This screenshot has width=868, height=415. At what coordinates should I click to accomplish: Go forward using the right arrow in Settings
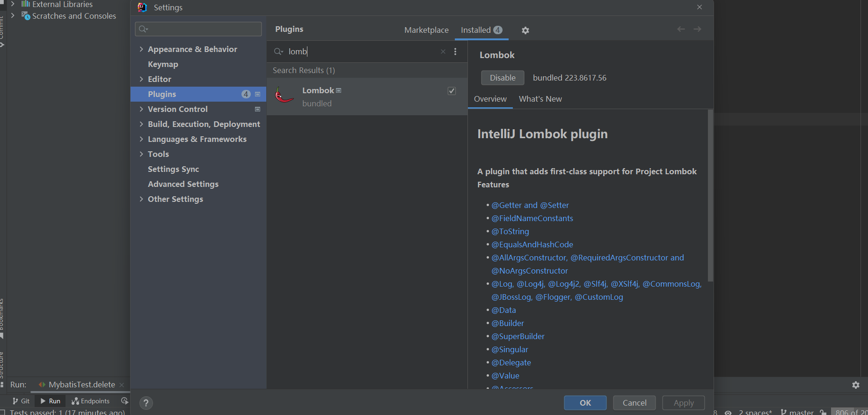pos(697,29)
